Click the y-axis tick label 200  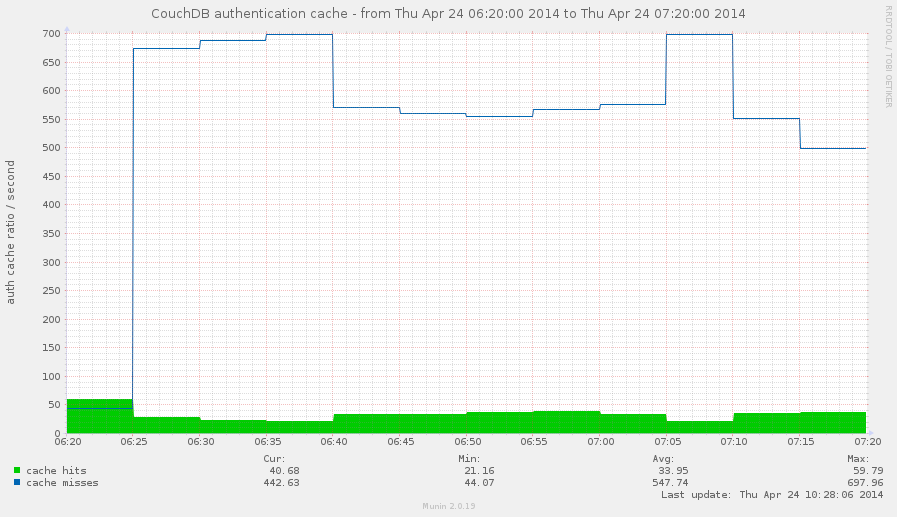(51, 319)
